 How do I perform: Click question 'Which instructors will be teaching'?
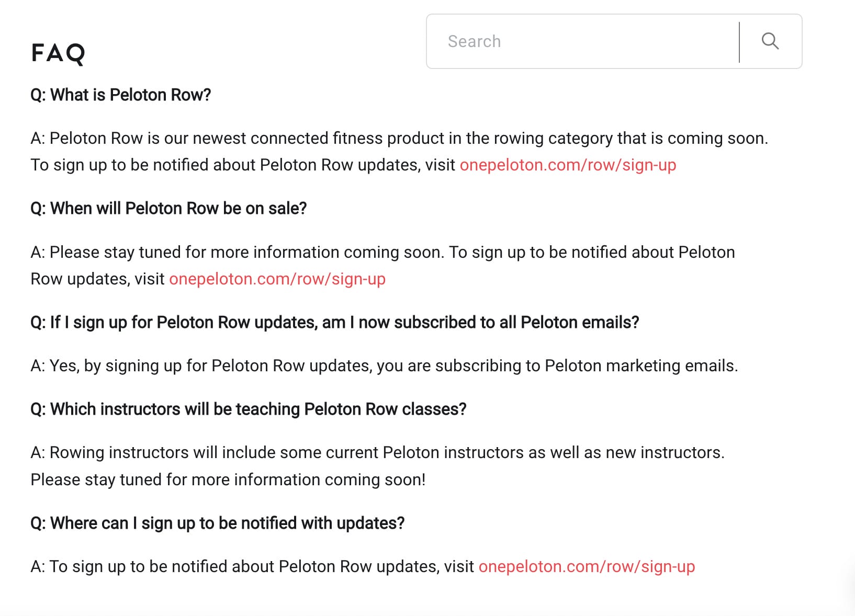click(249, 409)
